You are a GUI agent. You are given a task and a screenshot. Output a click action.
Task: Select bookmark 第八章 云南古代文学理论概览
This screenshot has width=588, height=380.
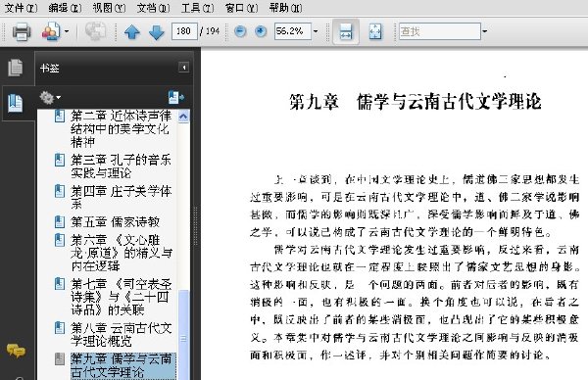pos(121,335)
